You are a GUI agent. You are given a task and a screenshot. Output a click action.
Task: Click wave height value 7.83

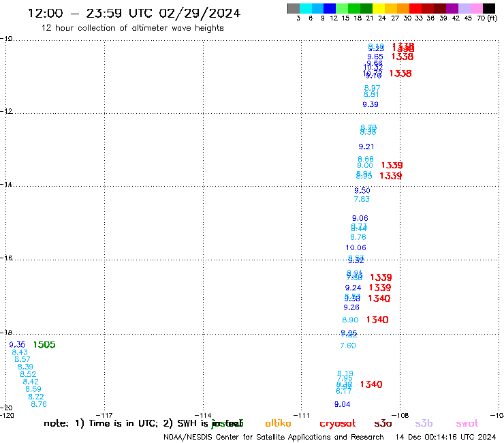coord(362,199)
